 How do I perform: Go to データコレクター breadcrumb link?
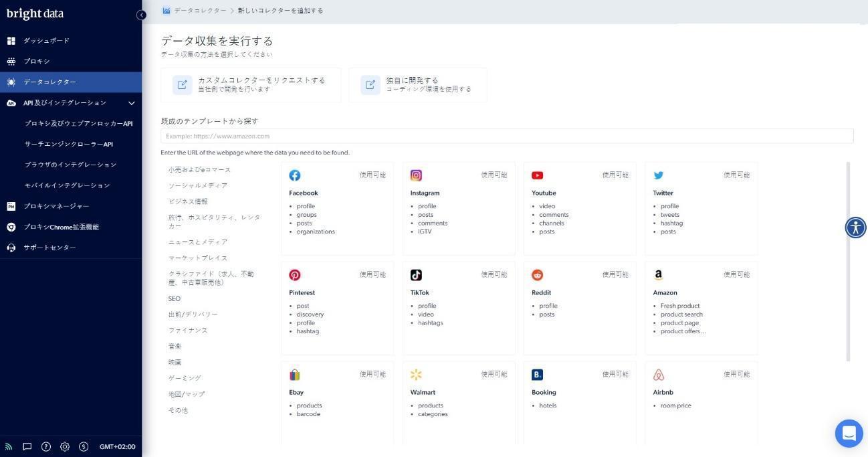pyautogui.click(x=200, y=11)
